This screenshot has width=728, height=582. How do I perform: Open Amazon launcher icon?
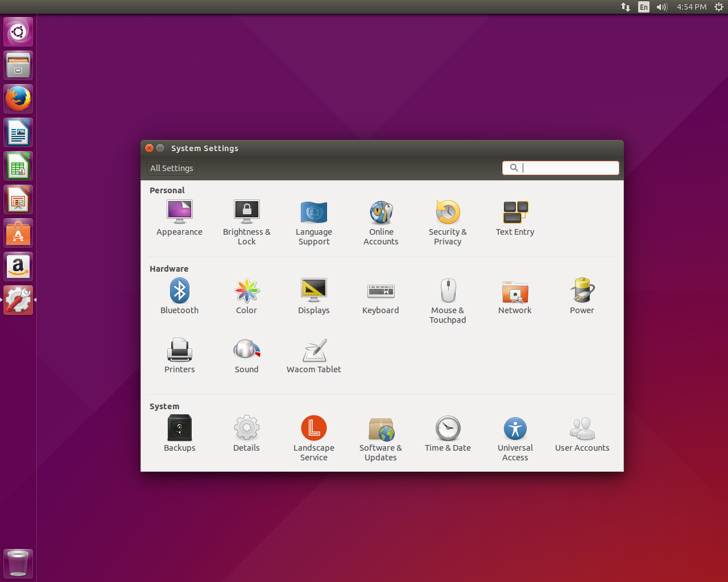coord(18,267)
